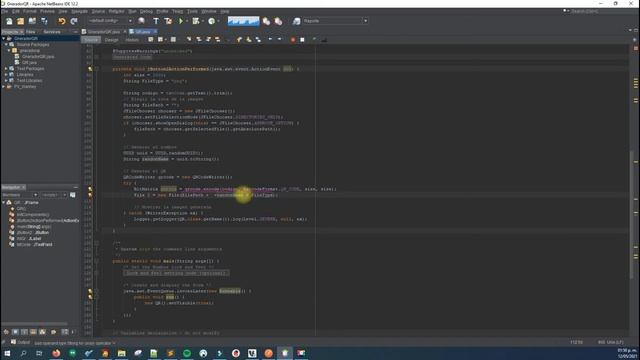
Task: Switch to the Design editor view
Action: click(111, 40)
